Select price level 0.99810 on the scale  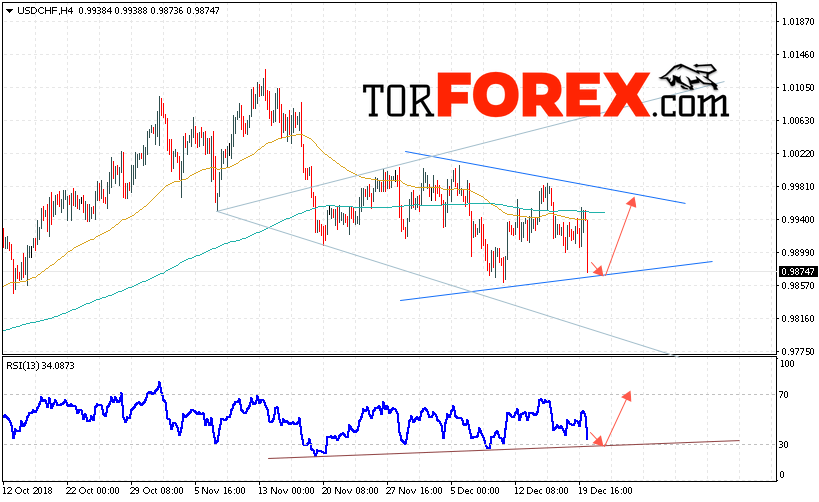pyautogui.click(x=798, y=186)
